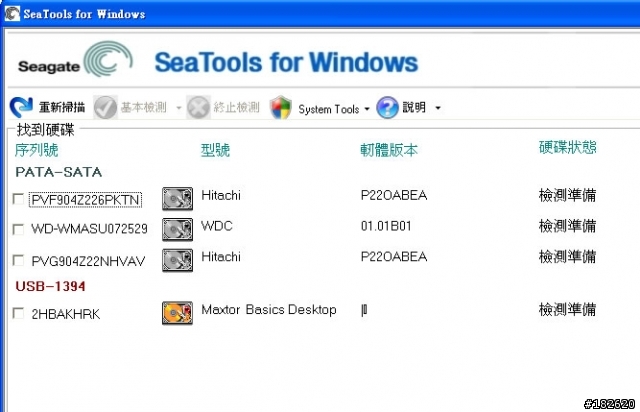Click the drive icon for PVF904Z226PKTN
Screen dimensions: 640x412
coord(177,198)
